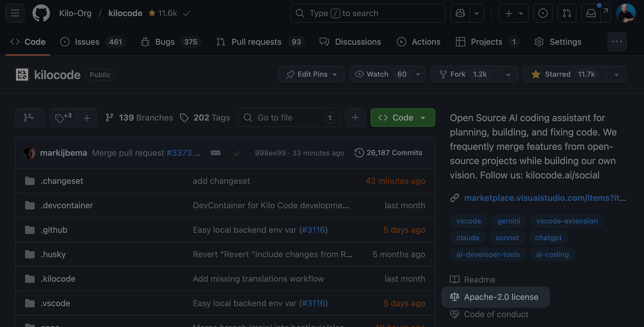Screen dimensions: 644x327
Task: Open the create new plus menu
Action: click(x=514, y=13)
